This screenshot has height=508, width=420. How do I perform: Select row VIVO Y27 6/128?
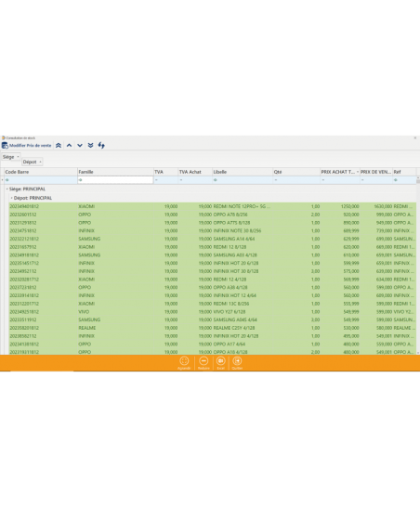[x=212, y=312]
